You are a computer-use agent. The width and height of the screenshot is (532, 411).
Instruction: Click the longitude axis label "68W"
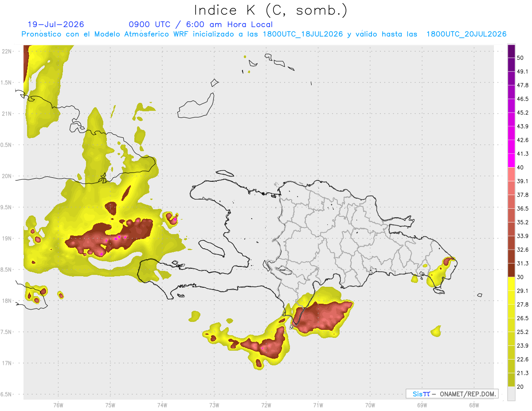pyautogui.click(x=474, y=405)
